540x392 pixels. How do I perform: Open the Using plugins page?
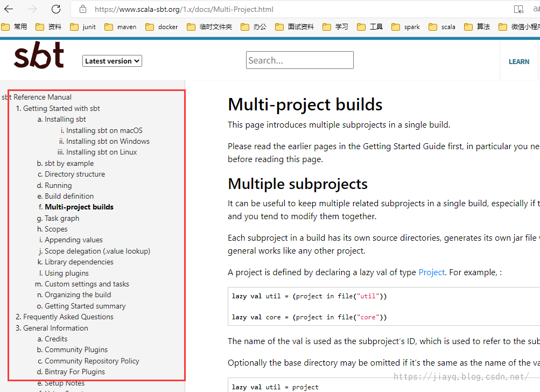coord(66,273)
